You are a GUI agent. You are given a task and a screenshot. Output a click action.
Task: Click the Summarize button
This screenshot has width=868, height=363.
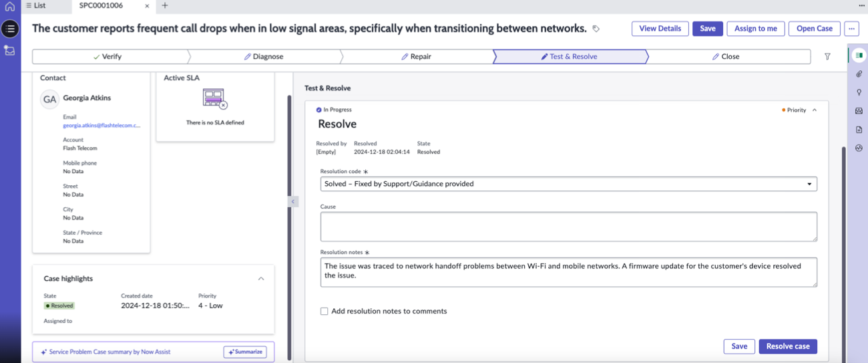(x=245, y=352)
